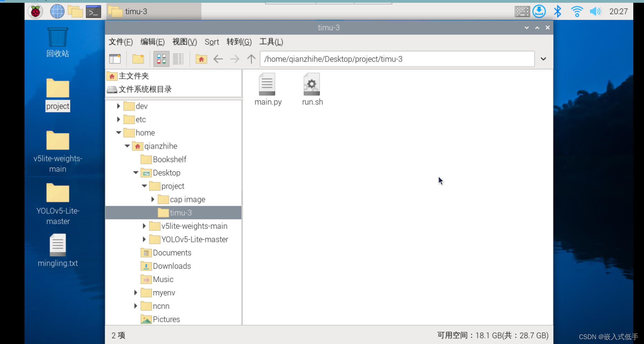The height and width of the screenshot is (344, 644).
Task: Go to the home folder via toolbar
Action: 201,59
